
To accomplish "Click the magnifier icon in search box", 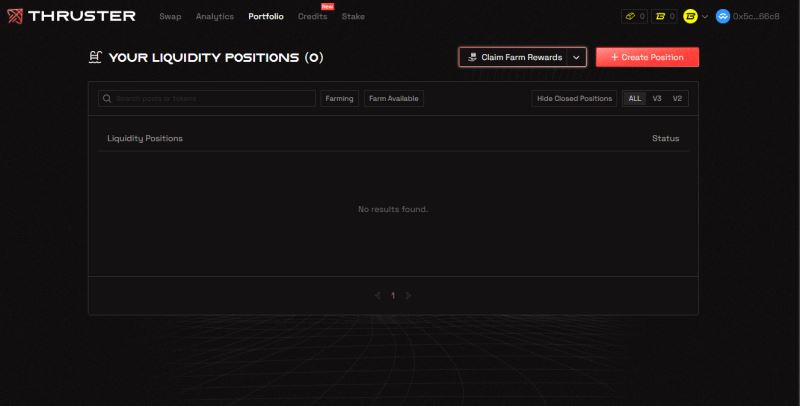I will point(107,99).
